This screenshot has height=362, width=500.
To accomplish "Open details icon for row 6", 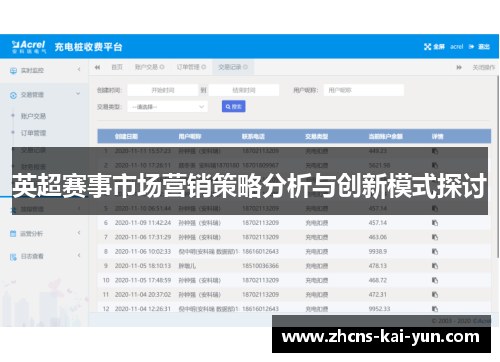I will pos(435,223).
